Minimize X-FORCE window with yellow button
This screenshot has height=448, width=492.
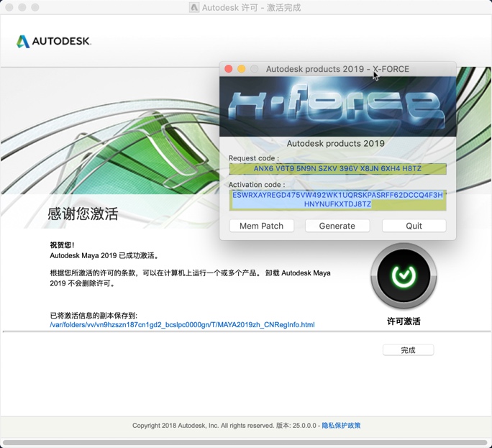(241, 69)
